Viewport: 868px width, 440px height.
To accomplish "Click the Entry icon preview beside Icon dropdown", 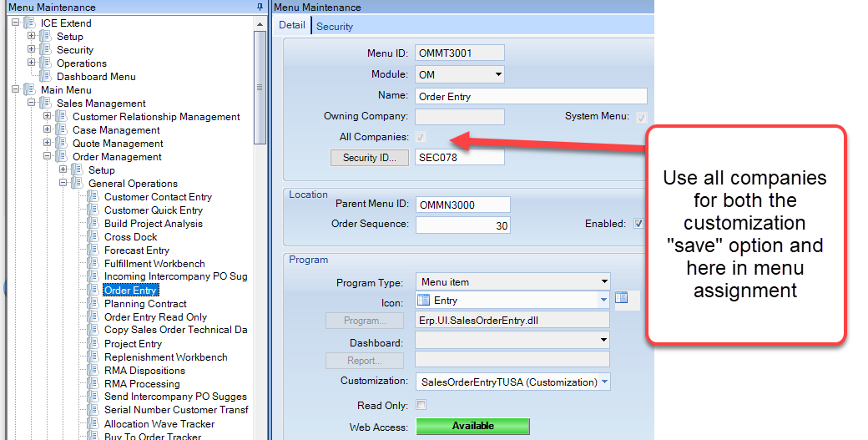I will pyautogui.click(x=622, y=298).
